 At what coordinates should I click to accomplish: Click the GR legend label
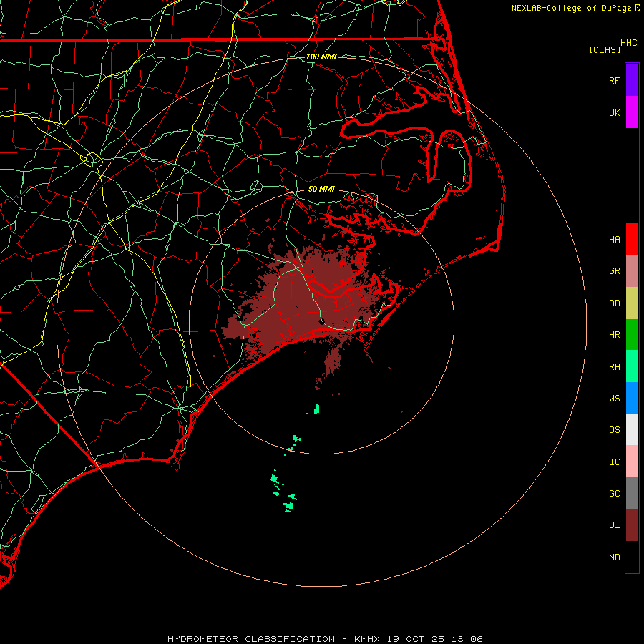click(614, 271)
